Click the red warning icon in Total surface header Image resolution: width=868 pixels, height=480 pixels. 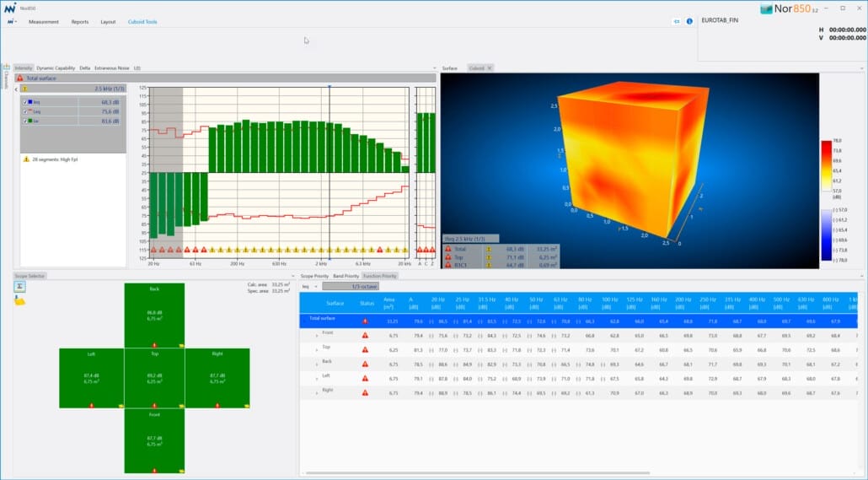(19, 78)
